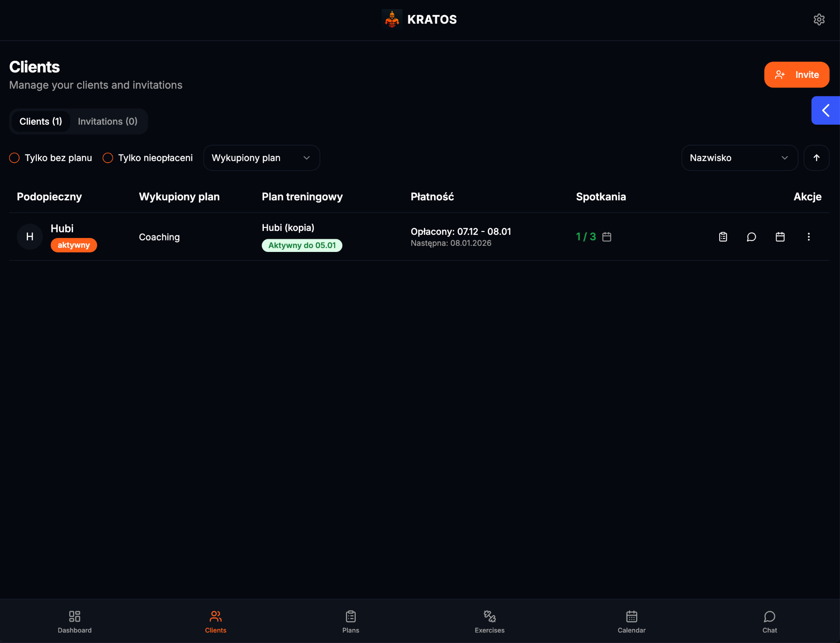
Task: Click Hubi's avatar with letter H
Action: pos(30,237)
